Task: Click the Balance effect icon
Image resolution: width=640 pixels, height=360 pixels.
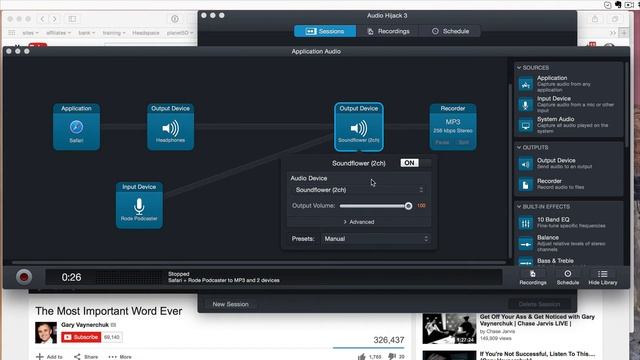Action: (525, 244)
